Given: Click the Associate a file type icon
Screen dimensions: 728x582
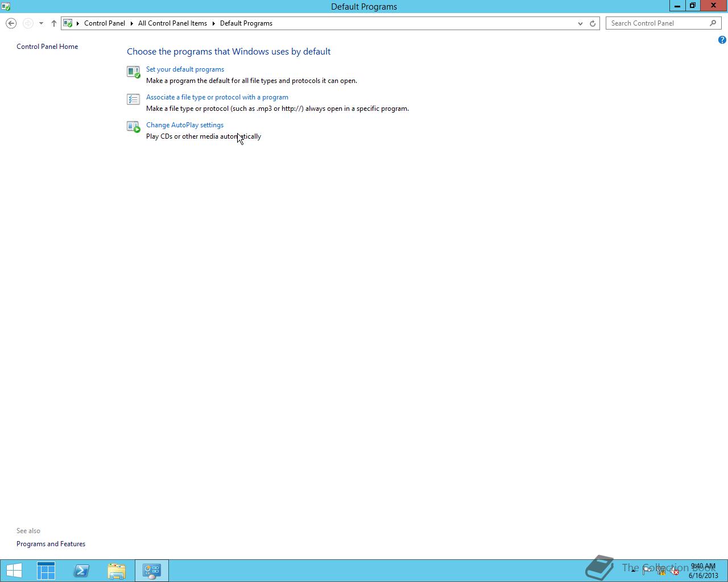Looking at the screenshot, I should pos(134,99).
